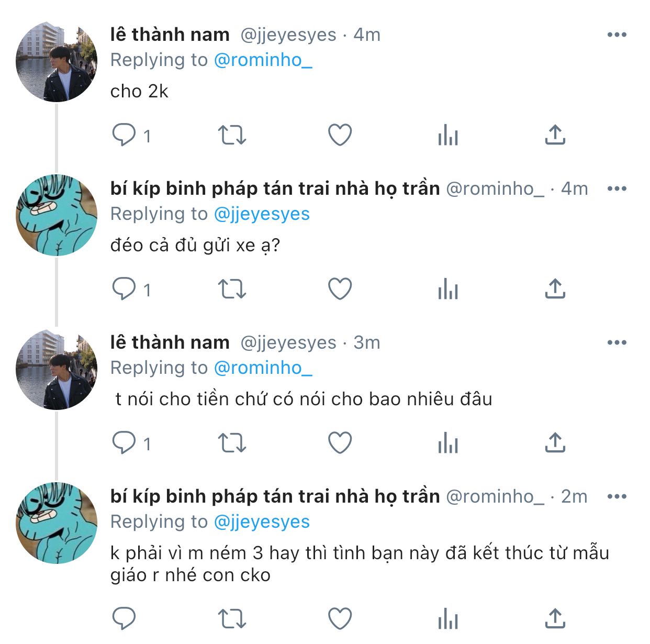The height and width of the screenshot is (644, 650).
Task: Retweet the "đéo cả đủ gửi xe ạ?" tweet
Action: 232,289
